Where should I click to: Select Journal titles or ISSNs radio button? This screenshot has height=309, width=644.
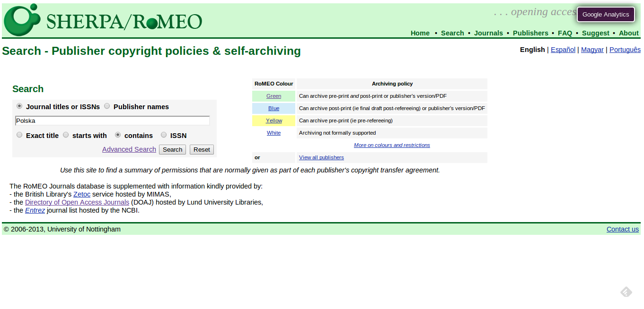pyautogui.click(x=19, y=106)
